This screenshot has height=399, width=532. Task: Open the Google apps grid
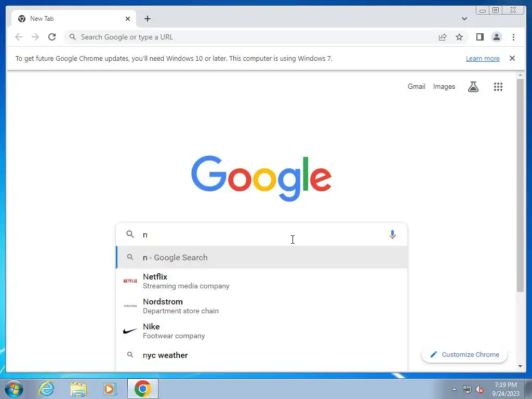click(x=498, y=87)
